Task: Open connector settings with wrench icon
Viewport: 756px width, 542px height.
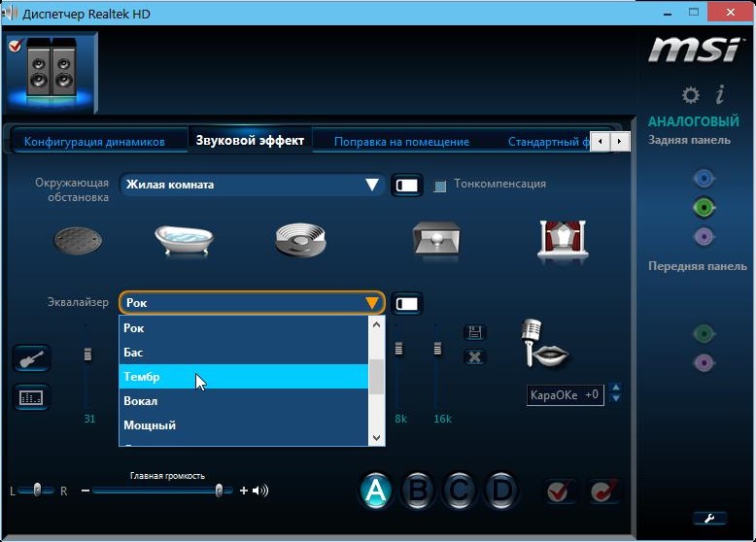Action: [709, 519]
